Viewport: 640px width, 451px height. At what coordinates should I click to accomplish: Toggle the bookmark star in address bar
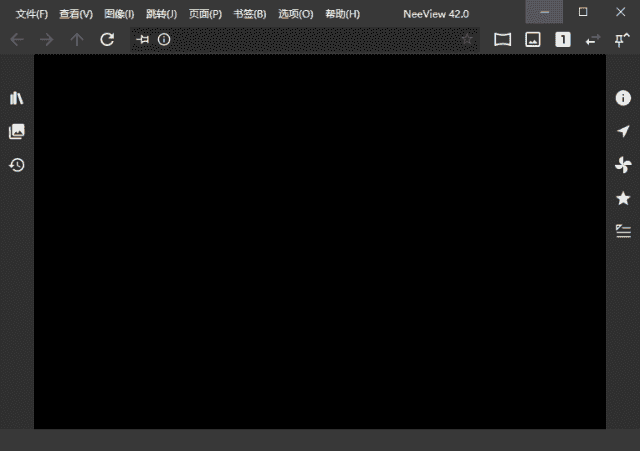tap(467, 40)
